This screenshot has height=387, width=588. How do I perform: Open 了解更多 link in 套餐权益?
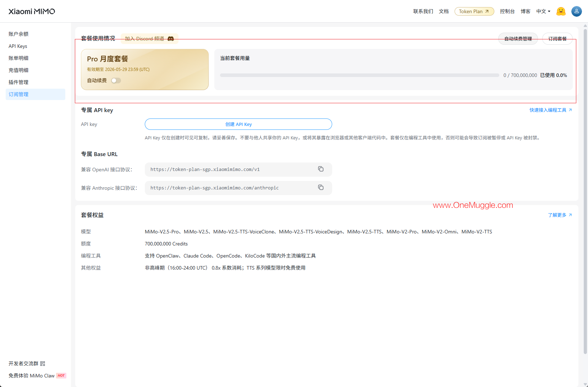pyautogui.click(x=560, y=215)
